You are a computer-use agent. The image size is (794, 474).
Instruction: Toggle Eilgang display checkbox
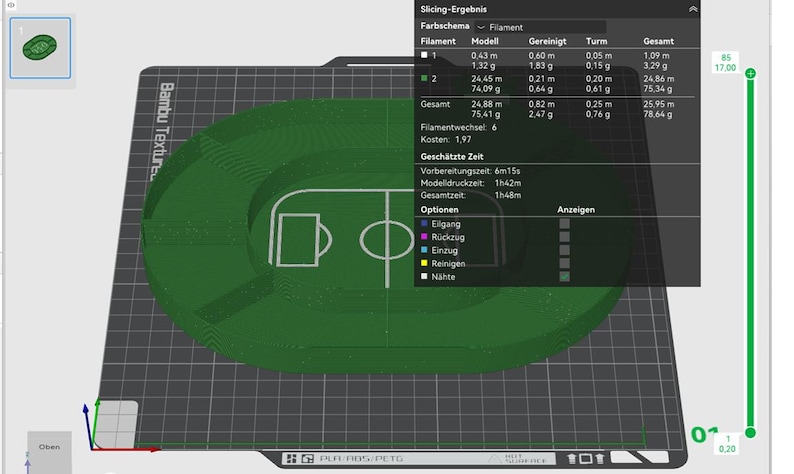564,224
